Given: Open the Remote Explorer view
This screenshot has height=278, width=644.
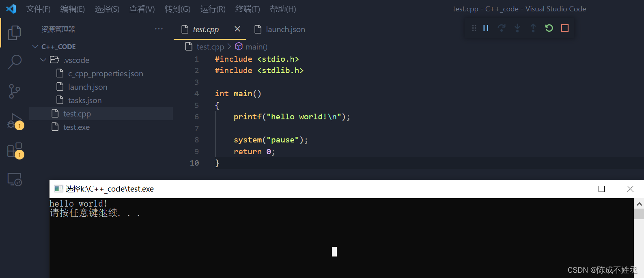Looking at the screenshot, I should click(x=15, y=179).
